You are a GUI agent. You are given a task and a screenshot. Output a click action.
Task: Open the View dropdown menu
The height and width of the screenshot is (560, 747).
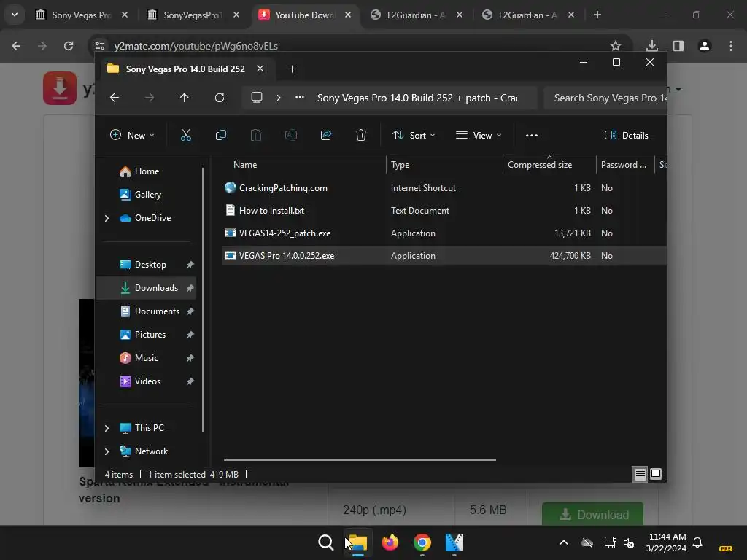[x=479, y=135]
